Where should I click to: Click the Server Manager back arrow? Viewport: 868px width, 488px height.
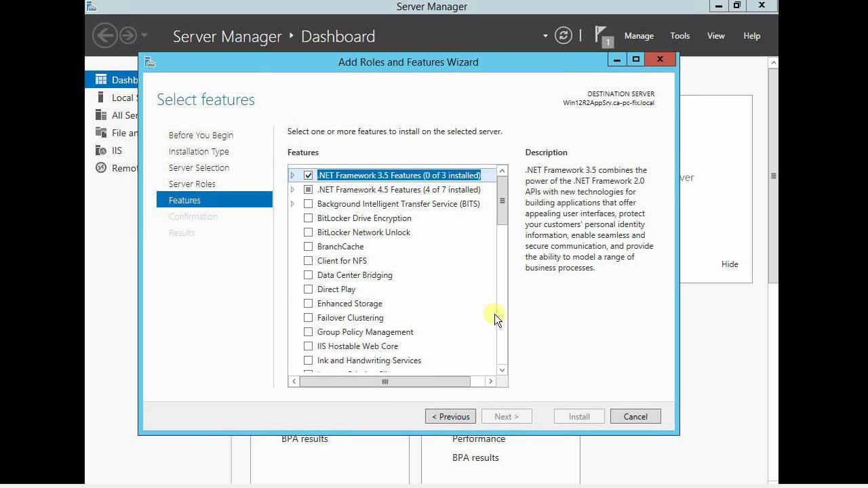click(105, 35)
